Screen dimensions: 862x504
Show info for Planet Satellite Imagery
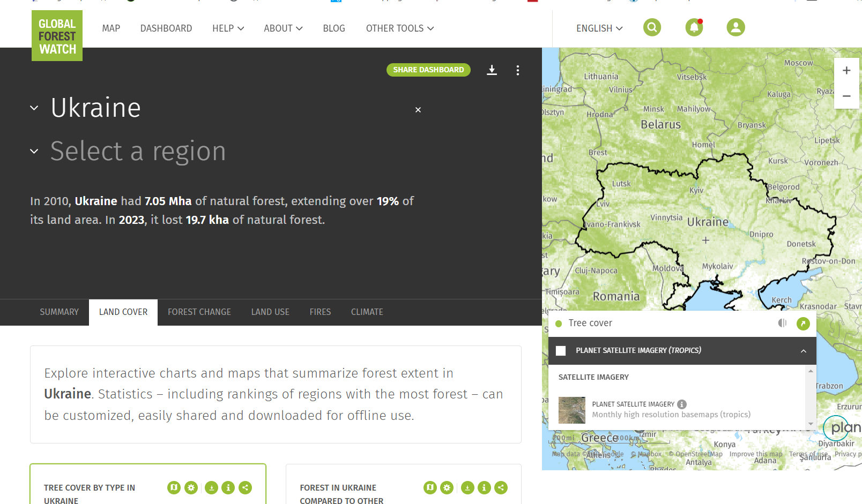(x=682, y=404)
